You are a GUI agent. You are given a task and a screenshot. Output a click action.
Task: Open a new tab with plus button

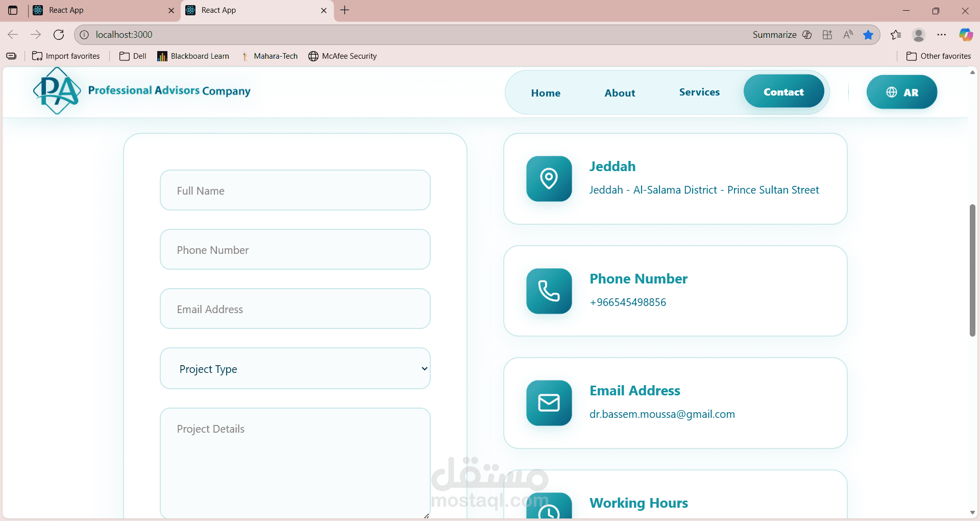point(345,10)
